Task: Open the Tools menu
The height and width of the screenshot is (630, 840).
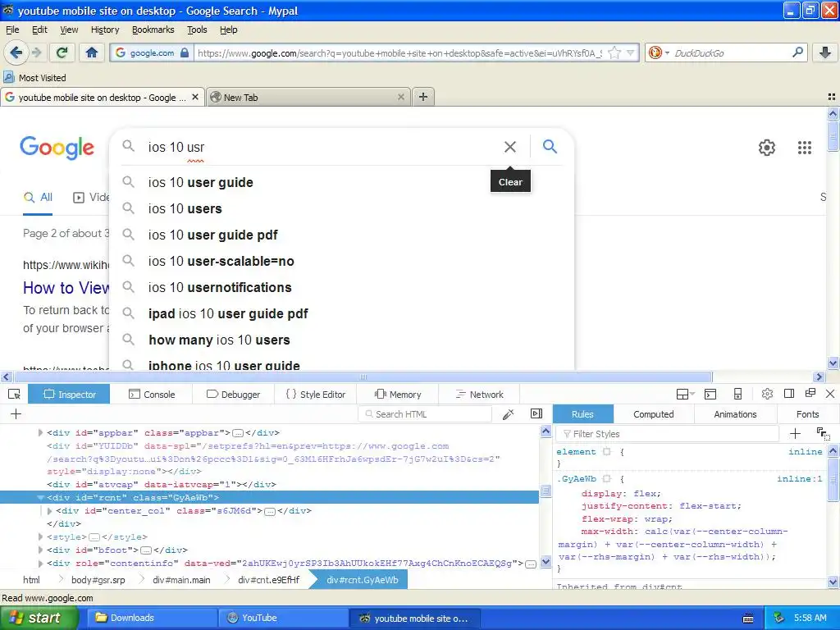Action: 197,30
